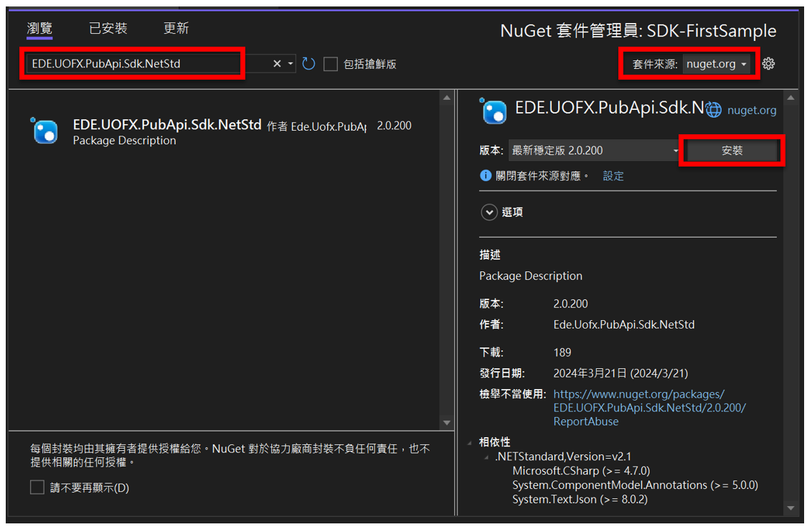The width and height of the screenshot is (812, 532).
Task: Click the 2.0.200 version in result row
Action: [394, 126]
